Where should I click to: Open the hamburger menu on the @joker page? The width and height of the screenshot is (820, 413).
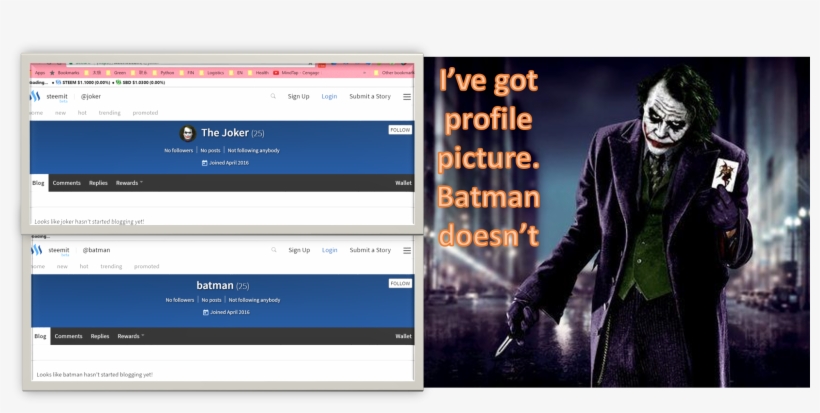[x=407, y=97]
